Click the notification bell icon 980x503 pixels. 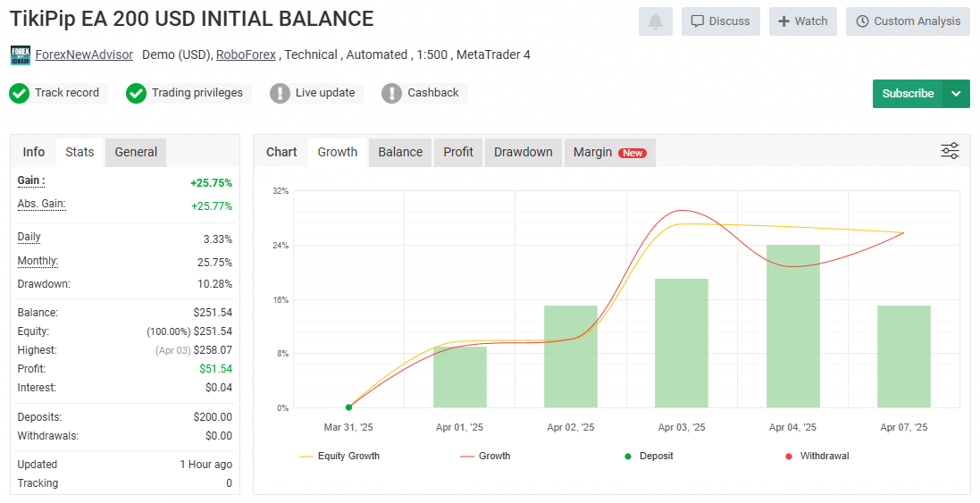click(655, 21)
